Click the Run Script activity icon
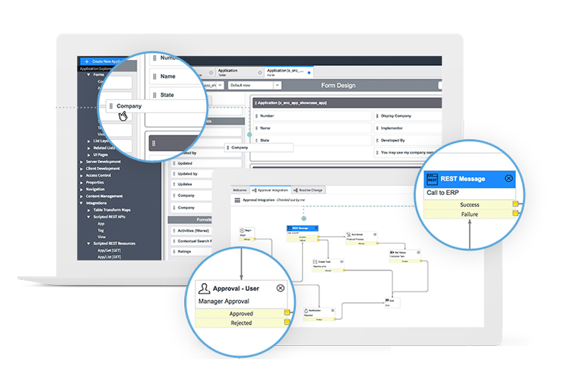 coord(348,234)
